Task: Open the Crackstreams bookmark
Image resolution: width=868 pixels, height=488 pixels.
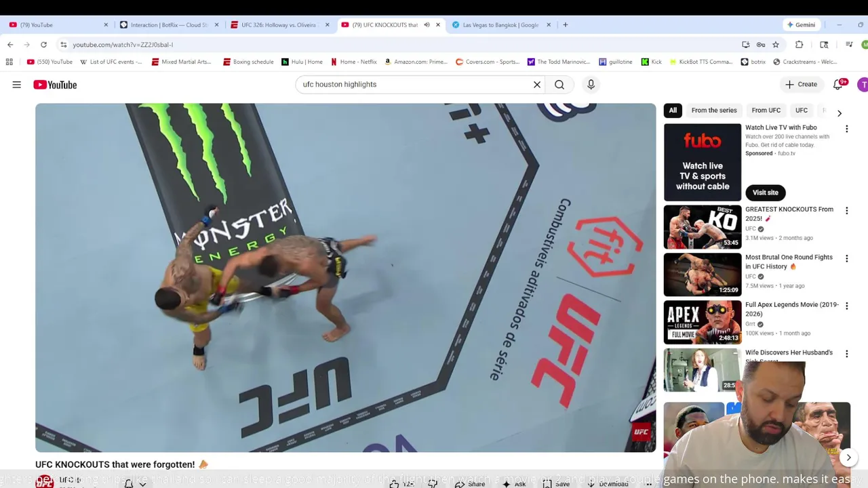Action: 805,62
